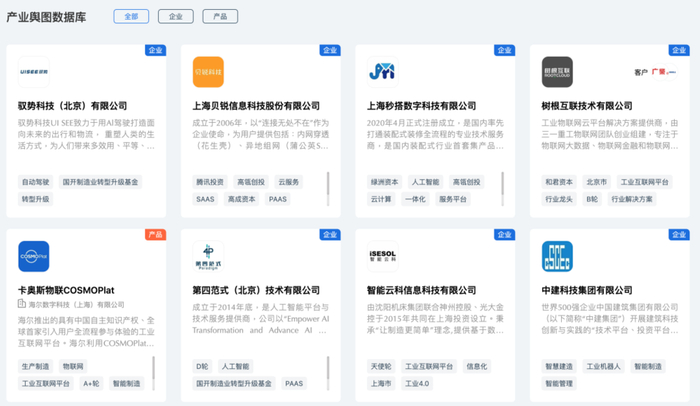Click 智能制造 tag on COSMOPlat card
This screenshot has width=700, height=406.
tap(126, 383)
